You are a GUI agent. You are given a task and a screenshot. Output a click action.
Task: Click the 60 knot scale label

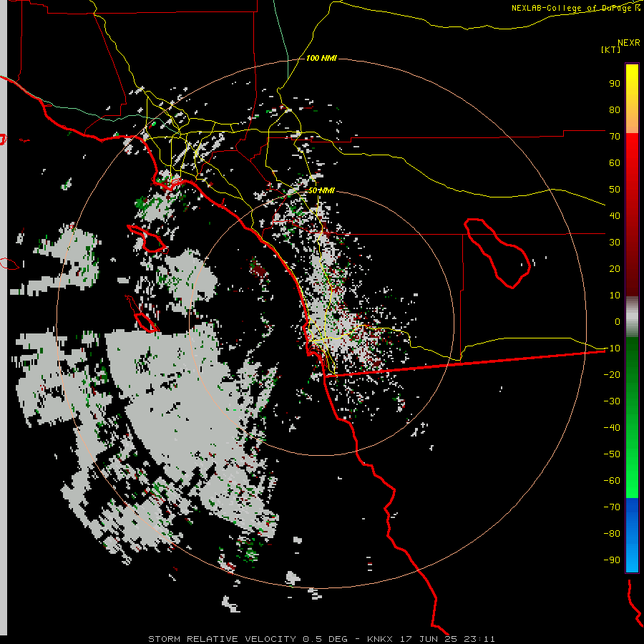(x=615, y=162)
